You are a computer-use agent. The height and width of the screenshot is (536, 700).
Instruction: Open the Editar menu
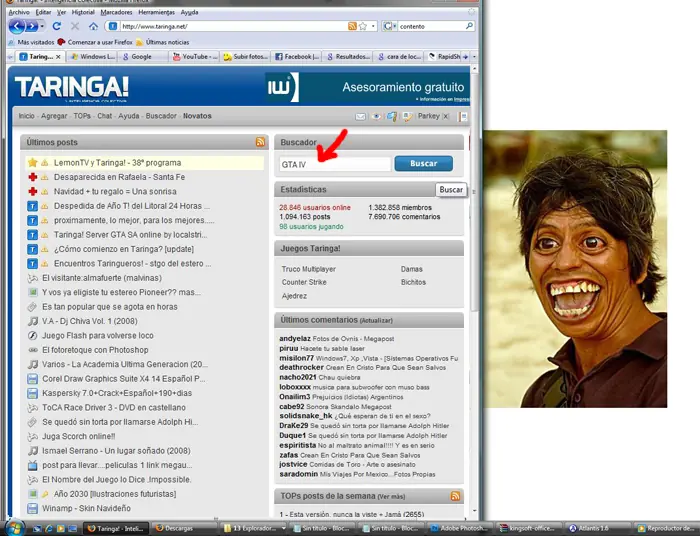point(43,12)
